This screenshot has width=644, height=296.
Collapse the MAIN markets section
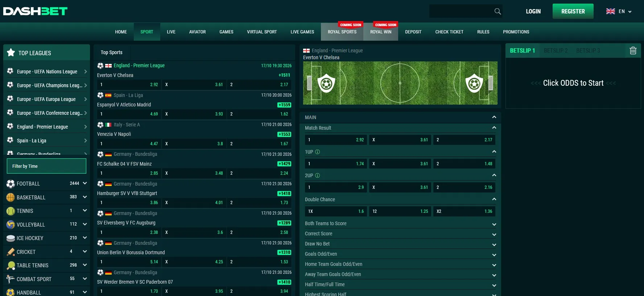(x=494, y=117)
